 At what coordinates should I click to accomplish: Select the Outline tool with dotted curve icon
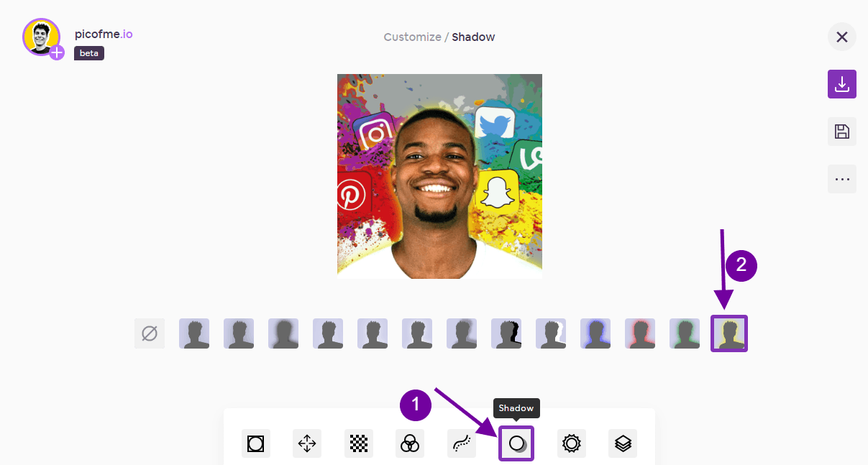461,443
